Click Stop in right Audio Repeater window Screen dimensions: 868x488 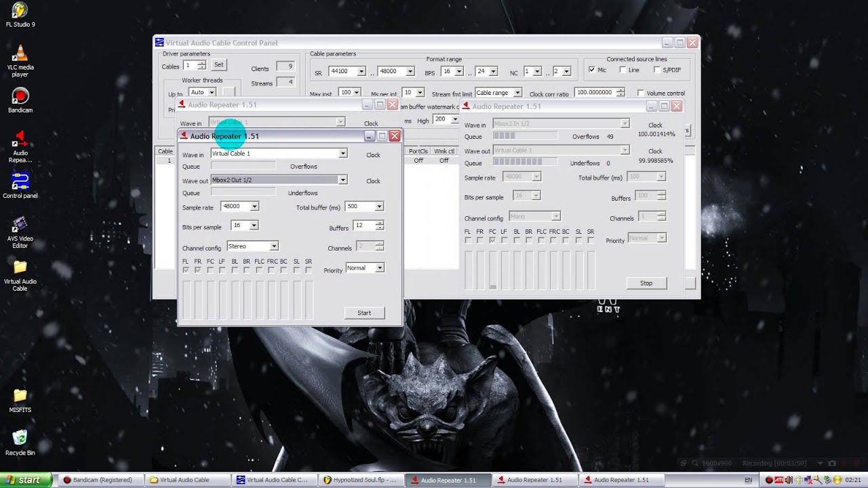click(646, 283)
